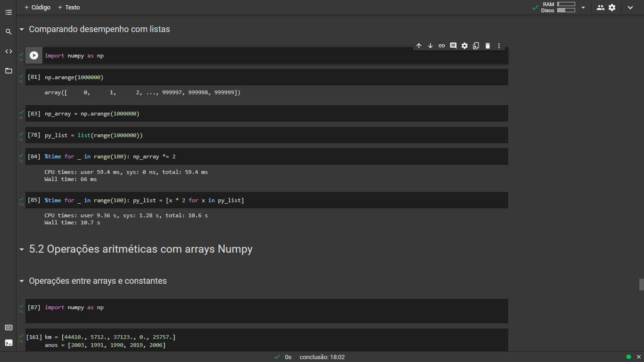
Task: Add a new text cell with + Texto
Action: tap(69, 8)
